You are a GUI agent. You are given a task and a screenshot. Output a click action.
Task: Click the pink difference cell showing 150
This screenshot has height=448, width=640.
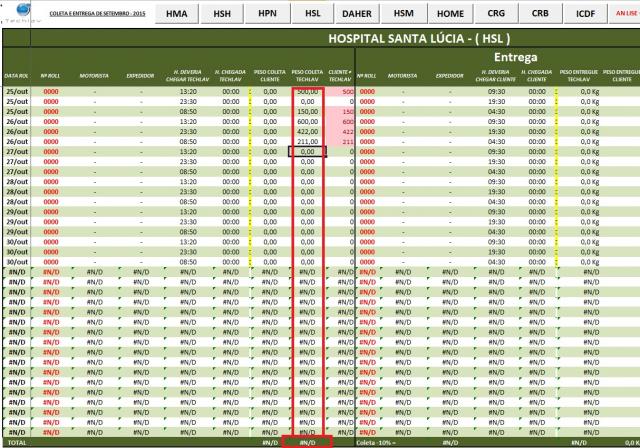pyautogui.click(x=340, y=112)
